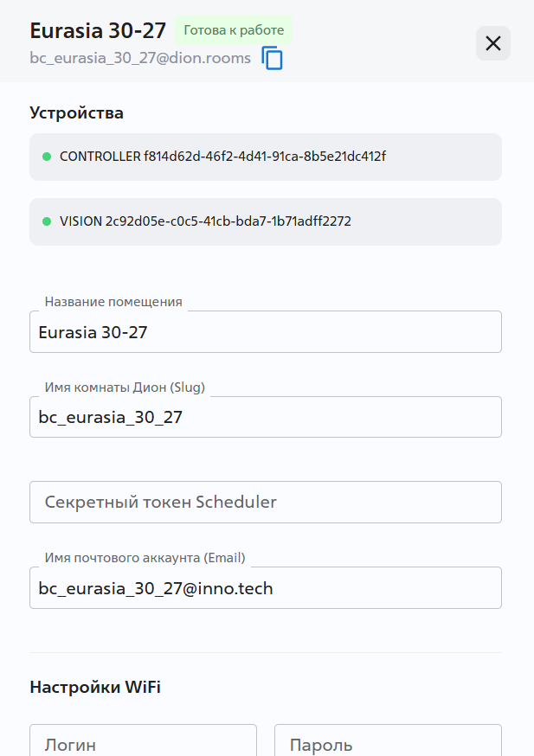Image resolution: width=534 pixels, height=756 pixels.
Task: Click the green dot next to CONTROLLER
Action: (x=47, y=157)
